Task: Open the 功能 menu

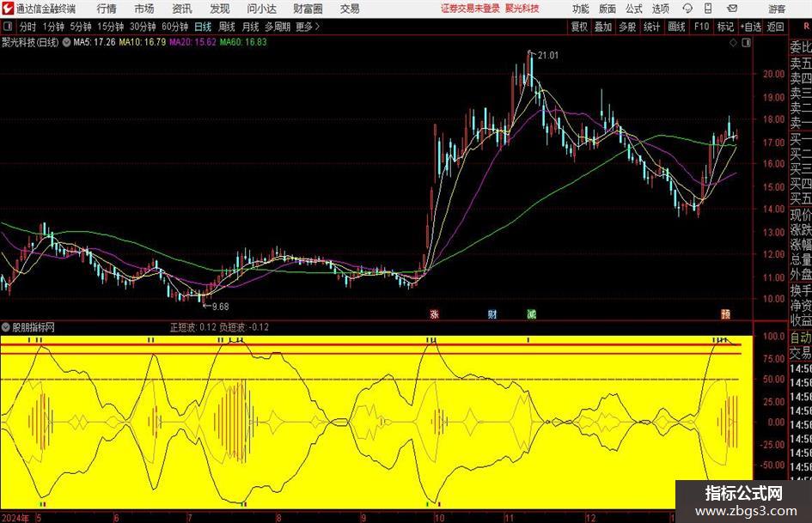Action: tap(581, 9)
